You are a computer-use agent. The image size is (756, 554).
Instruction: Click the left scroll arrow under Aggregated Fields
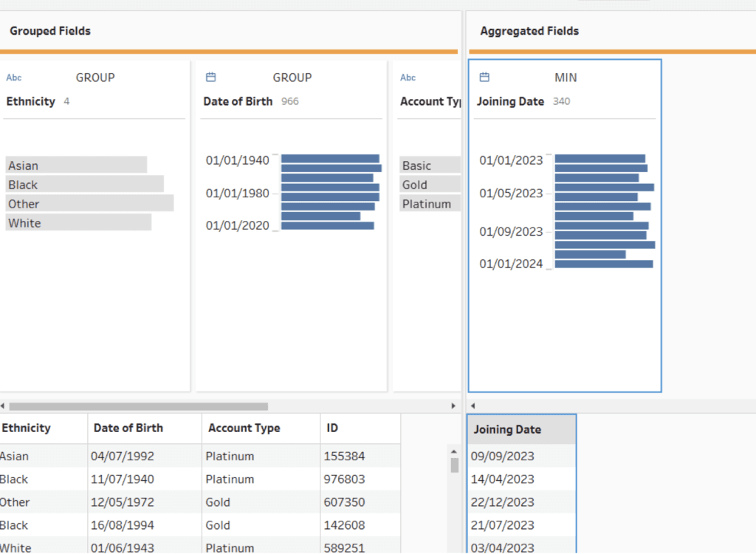(472, 406)
